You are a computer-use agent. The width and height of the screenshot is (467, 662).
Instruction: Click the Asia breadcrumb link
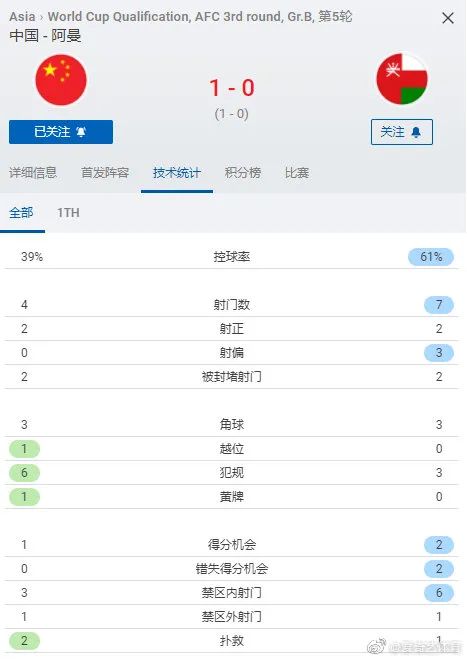[22, 16]
